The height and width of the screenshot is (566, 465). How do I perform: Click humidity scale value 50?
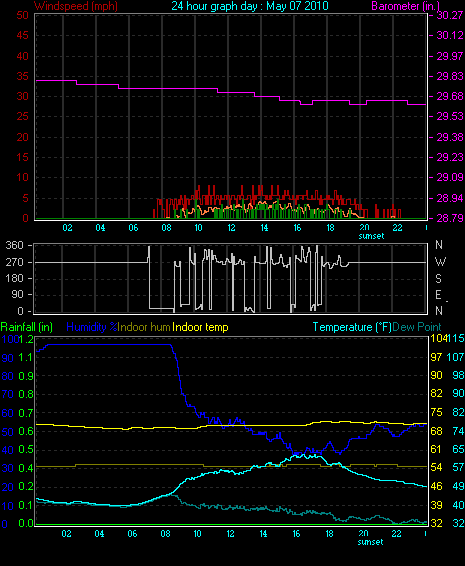[8, 432]
